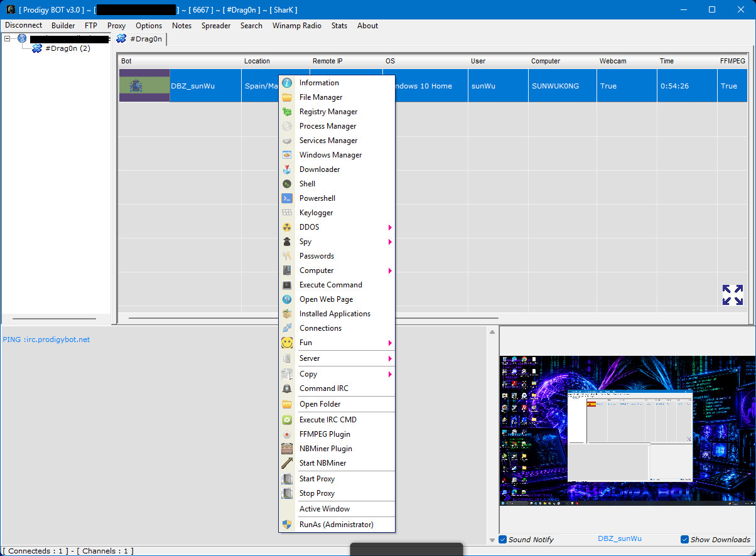
Task: Open the Stats menu
Action: coord(340,26)
